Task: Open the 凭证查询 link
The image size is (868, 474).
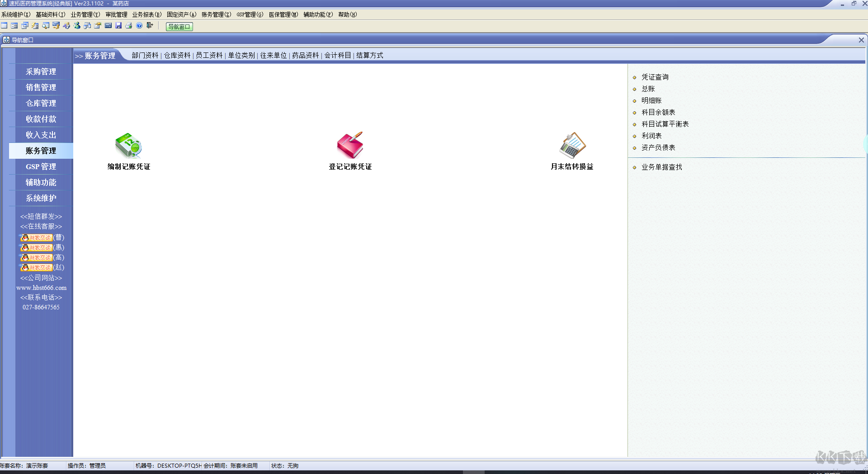Action: (655, 77)
